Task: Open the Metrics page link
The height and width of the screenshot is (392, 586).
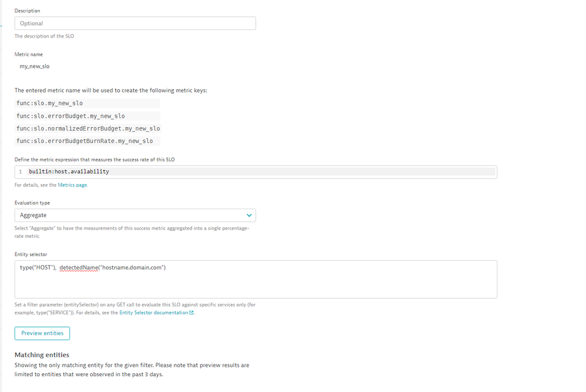Action: point(72,185)
